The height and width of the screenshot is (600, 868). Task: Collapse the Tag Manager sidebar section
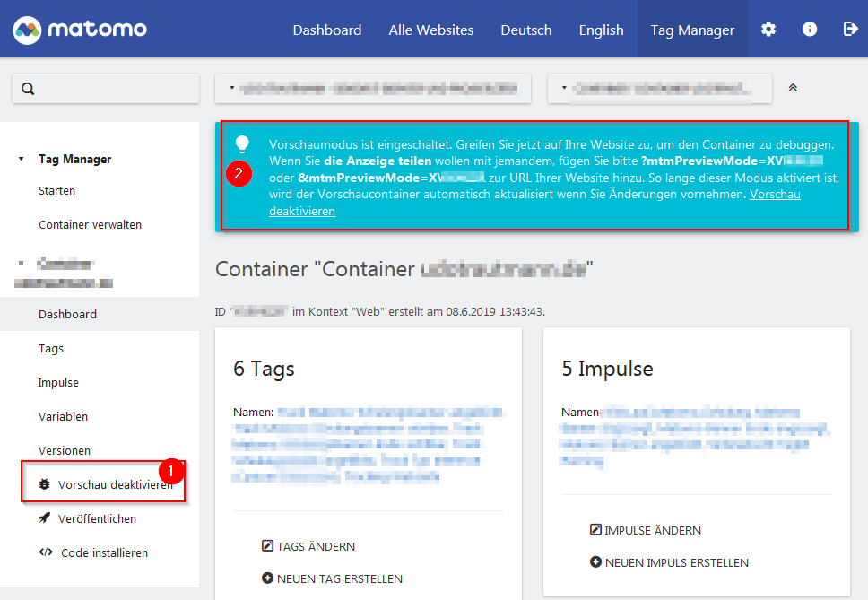click(21, 159)
